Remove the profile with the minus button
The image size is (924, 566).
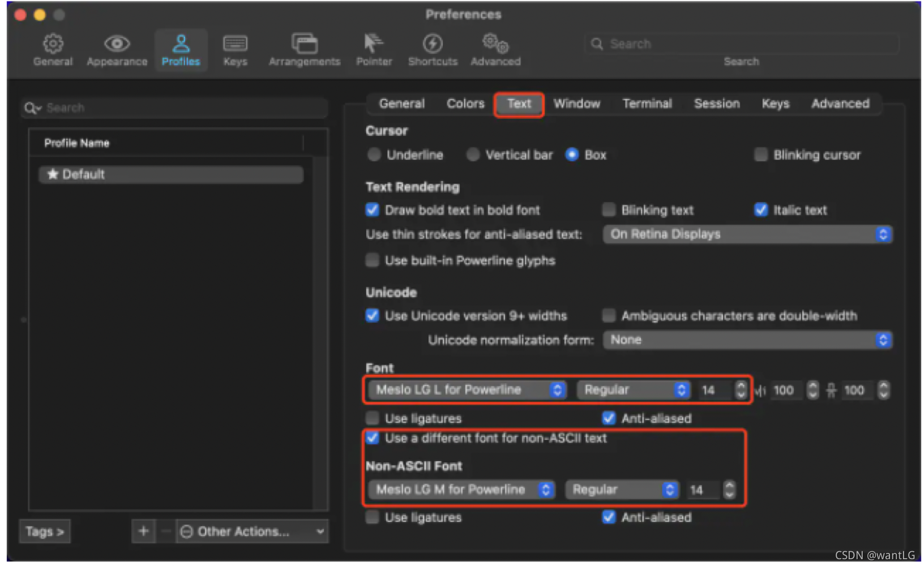(165, 531)
